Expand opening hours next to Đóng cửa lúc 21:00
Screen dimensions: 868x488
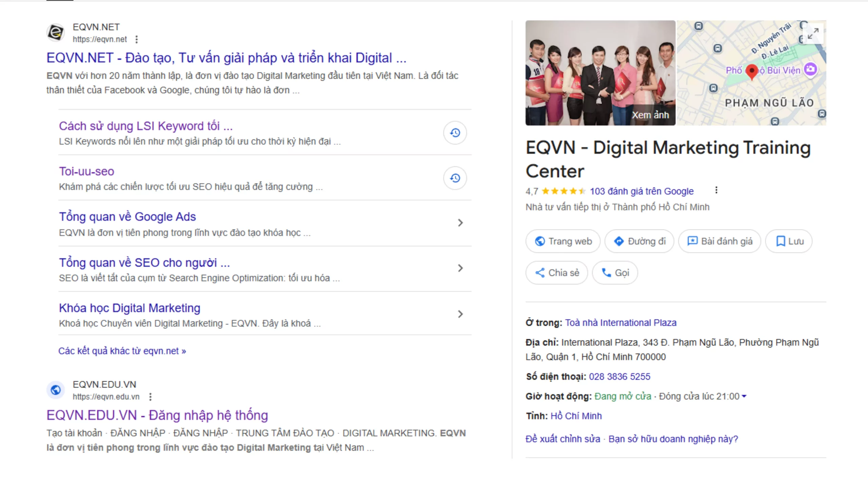coord(744,396)
